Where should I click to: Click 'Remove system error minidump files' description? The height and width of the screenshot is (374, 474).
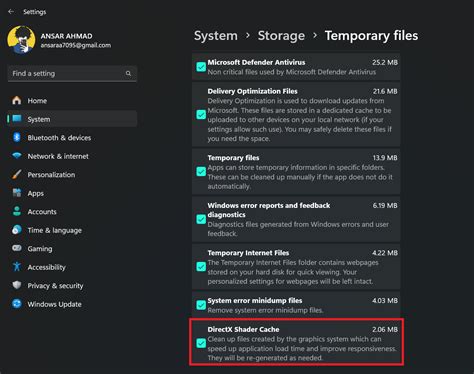click(x=265, y=310)
